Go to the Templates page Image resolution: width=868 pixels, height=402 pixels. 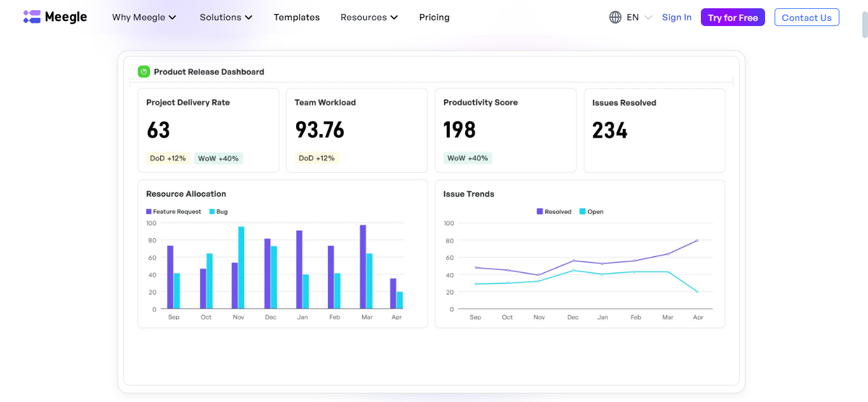pyautogui.click(x=297, y=18)
